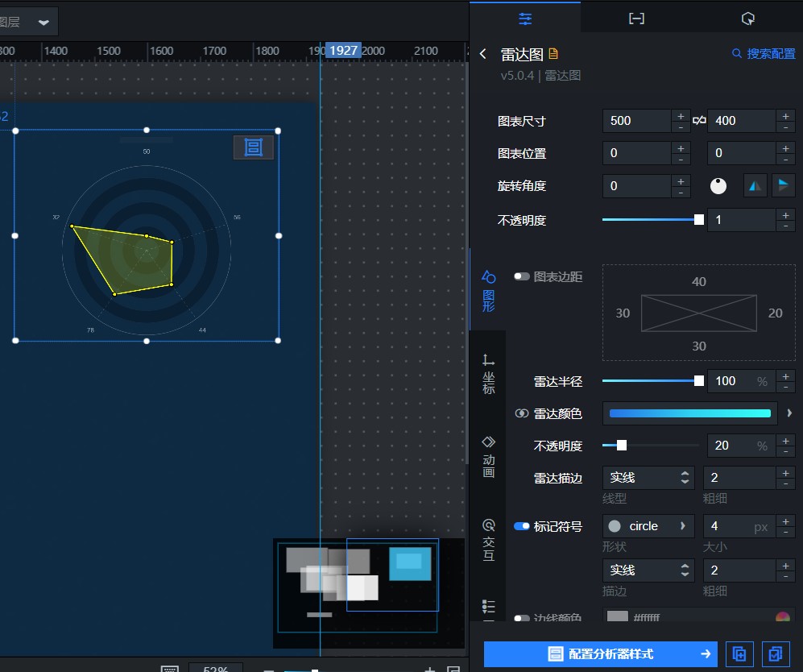The image size is (803, 672).
Task: Increase chart height with plus stepper
Action: 785,116
